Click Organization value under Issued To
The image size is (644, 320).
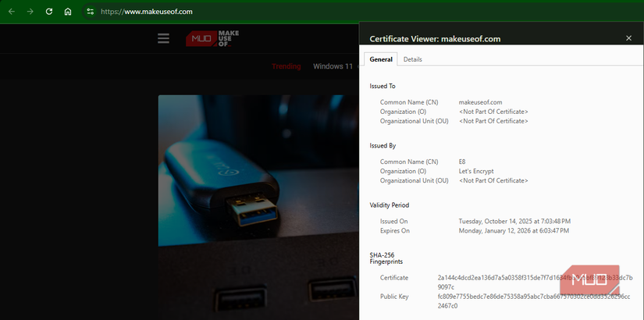(x=493, y=112)
